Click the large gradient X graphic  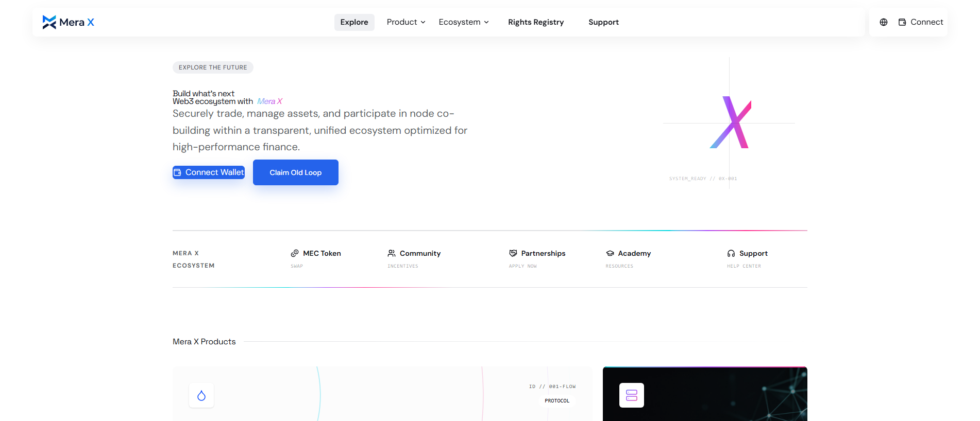pos(731,122)
